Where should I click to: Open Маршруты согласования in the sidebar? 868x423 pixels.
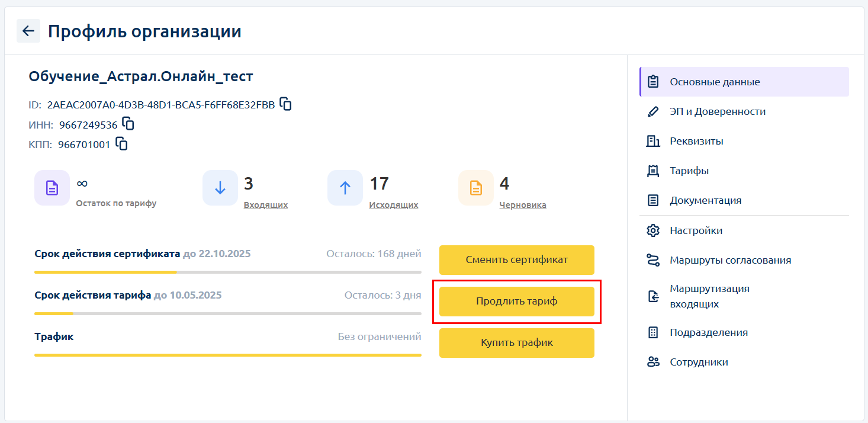click(x=744, y=260)
